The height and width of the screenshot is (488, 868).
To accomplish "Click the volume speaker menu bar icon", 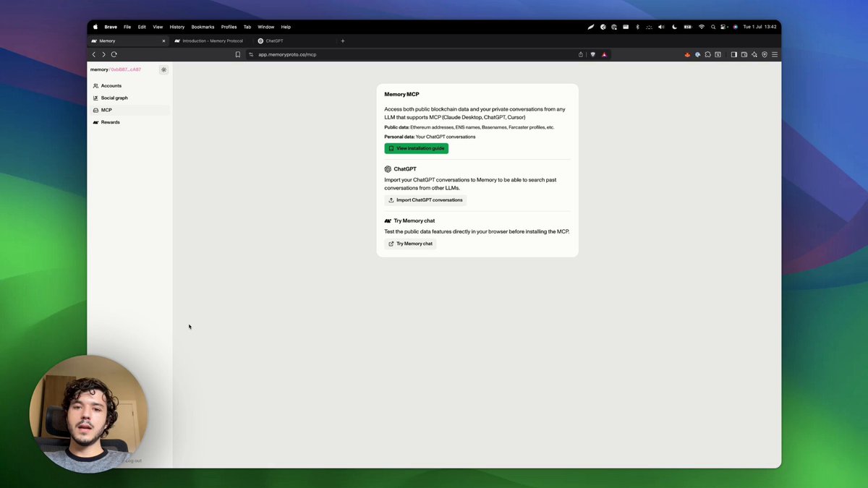I will pyautogui.click(x=661, y=27).
